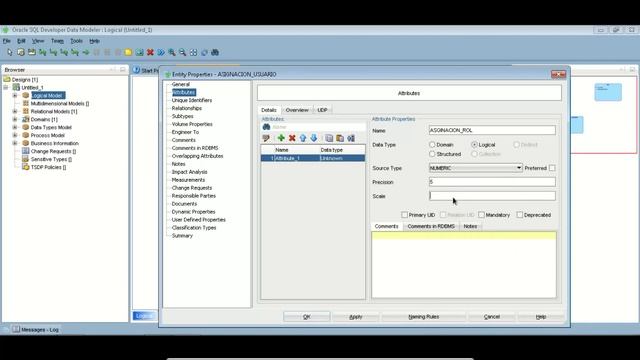Click the dialog Help button
This screenshot has width=640, height=360.
(x=541, y=317)
